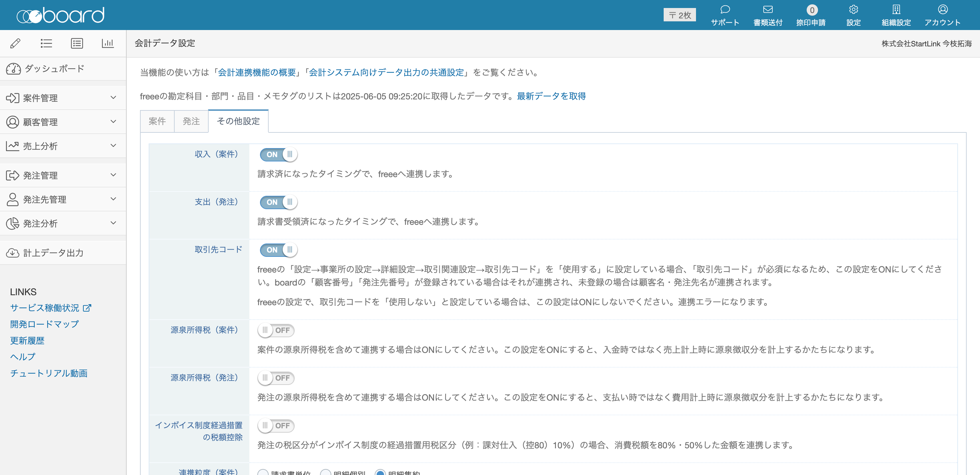Click the 〒2枚 postage badge

pos(679,15)
